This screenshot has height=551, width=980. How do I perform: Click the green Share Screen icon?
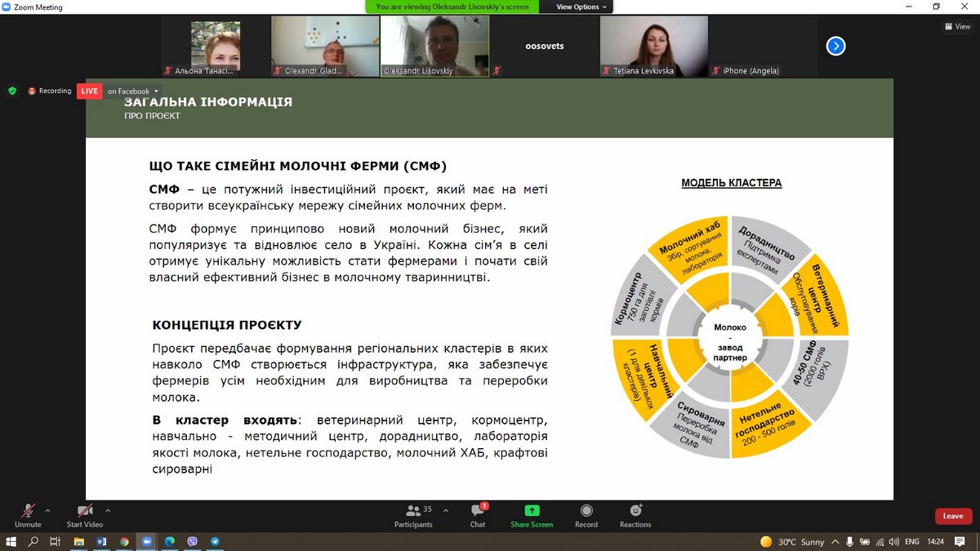[532, 511]
